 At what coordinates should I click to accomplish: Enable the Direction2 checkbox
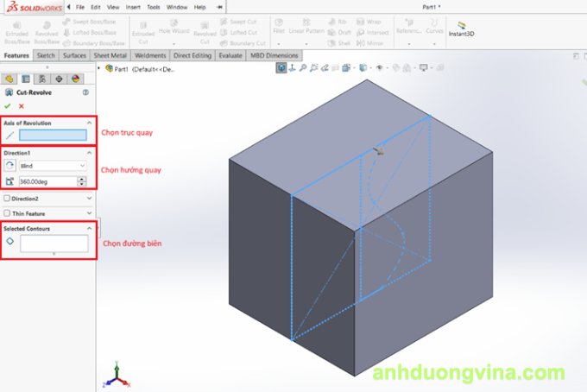point(7,199)
